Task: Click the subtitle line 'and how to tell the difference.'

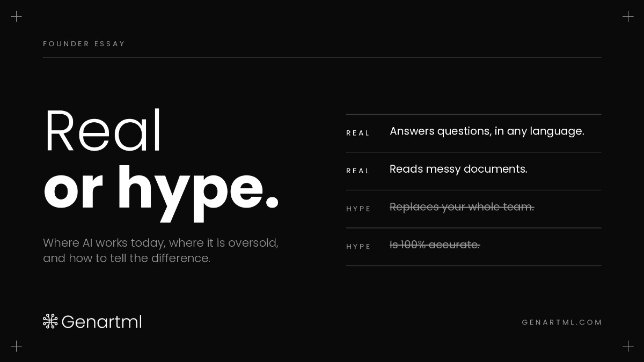Action: pyautogui.click(x=127, y=258)
